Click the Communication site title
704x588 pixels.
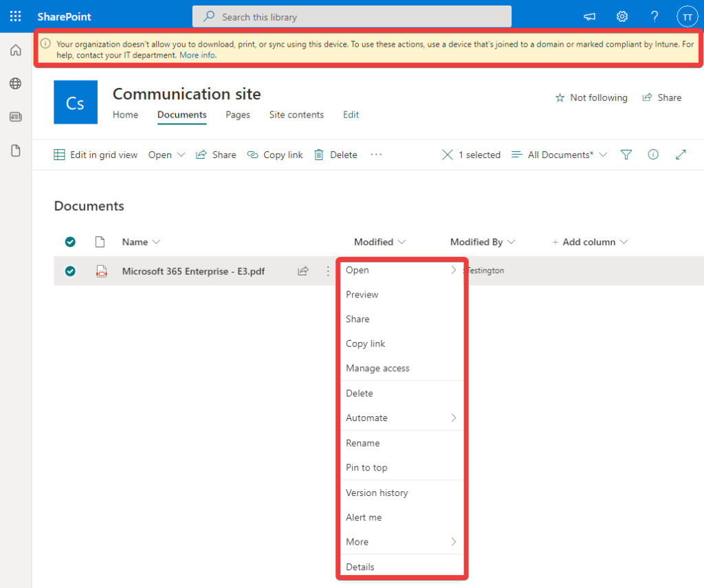187,93
